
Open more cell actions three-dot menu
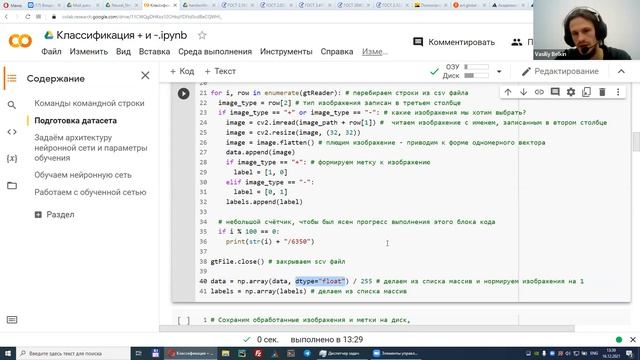click(x=618, y=92)
